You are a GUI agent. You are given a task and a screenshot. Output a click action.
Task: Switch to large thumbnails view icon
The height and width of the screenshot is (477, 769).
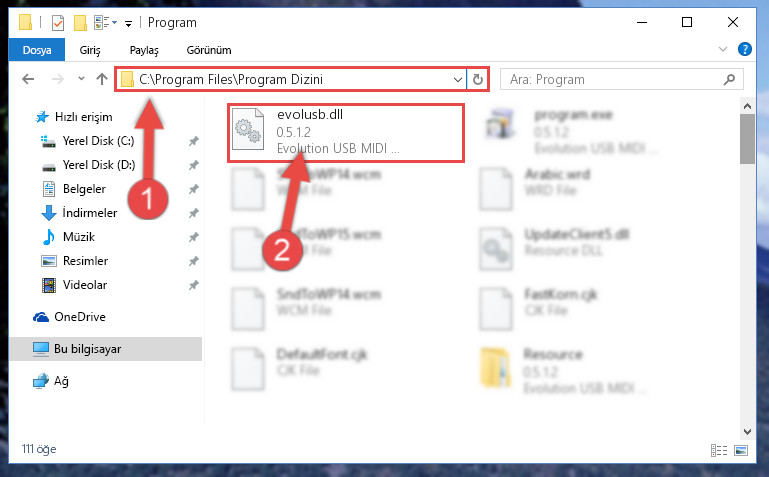point(741,450)
